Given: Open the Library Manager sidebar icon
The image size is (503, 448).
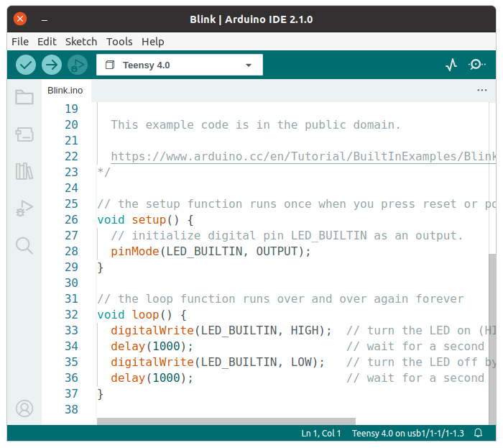Looking at the screenshot, I should (24, 171).
